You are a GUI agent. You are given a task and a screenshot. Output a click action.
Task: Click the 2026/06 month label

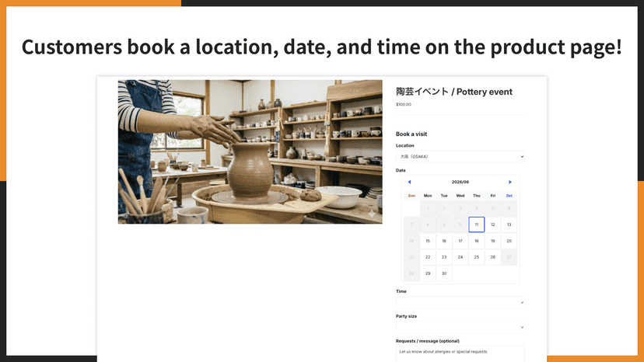[460, 182]
